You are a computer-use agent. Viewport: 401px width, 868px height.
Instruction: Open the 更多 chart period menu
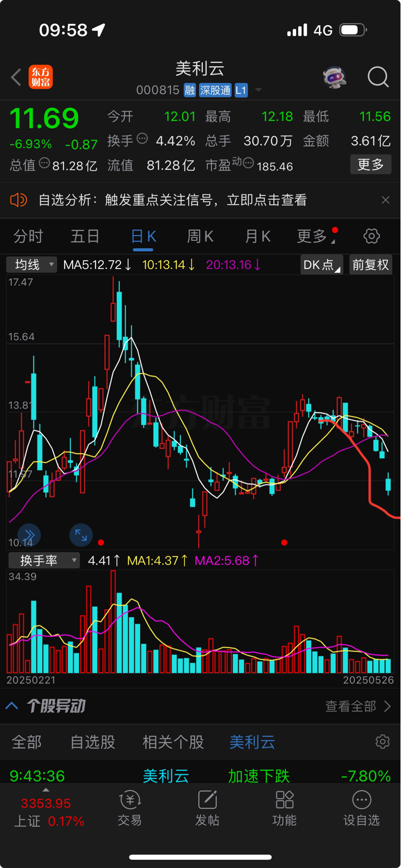[316, 236]
